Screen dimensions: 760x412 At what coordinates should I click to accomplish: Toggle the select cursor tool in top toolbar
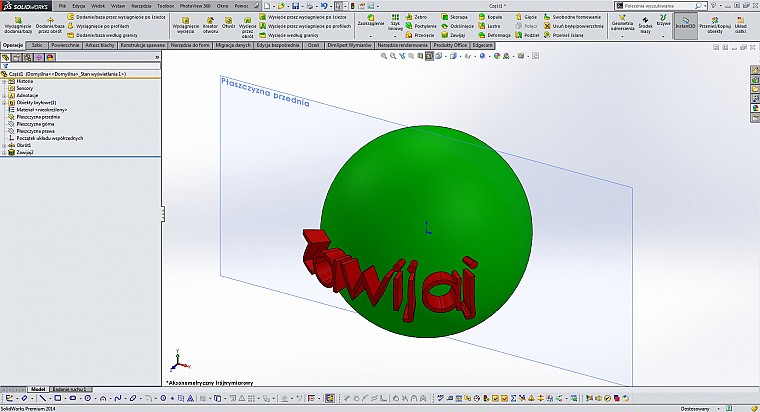[x=338, y=6]
